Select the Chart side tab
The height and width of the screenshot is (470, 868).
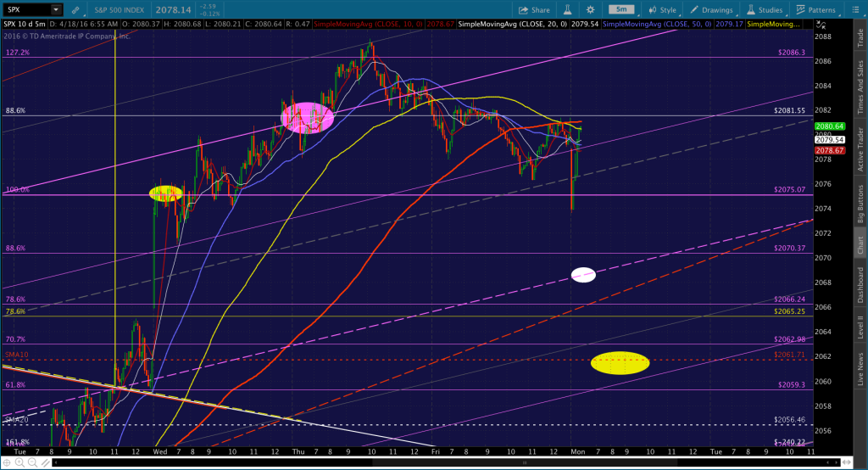[x=860, y=245]
